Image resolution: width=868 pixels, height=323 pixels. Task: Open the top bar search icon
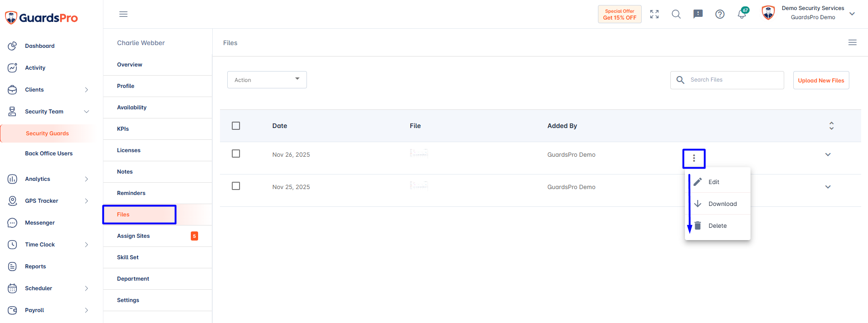[676, 14]
